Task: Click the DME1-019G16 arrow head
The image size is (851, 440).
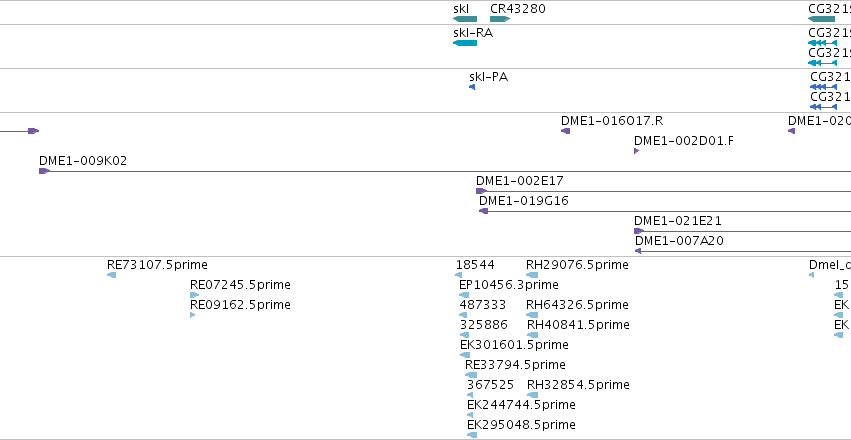Action: (484, 211)
